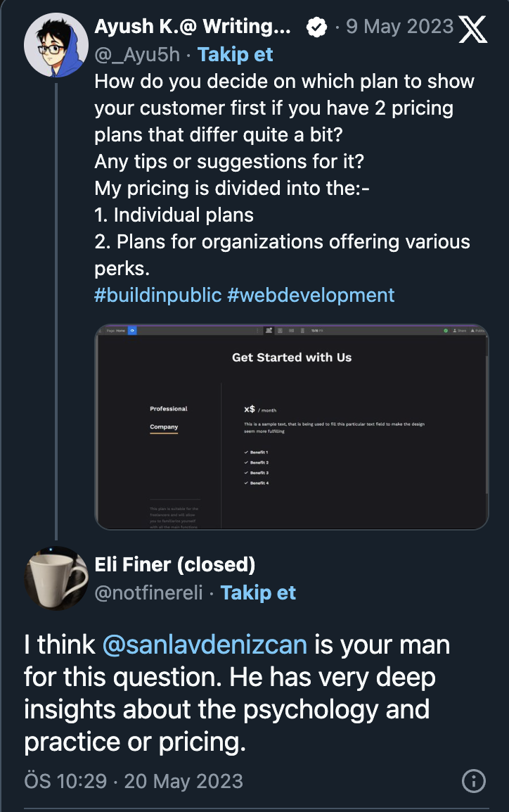Open the #webdevelopment hashtag

point(311,295)
